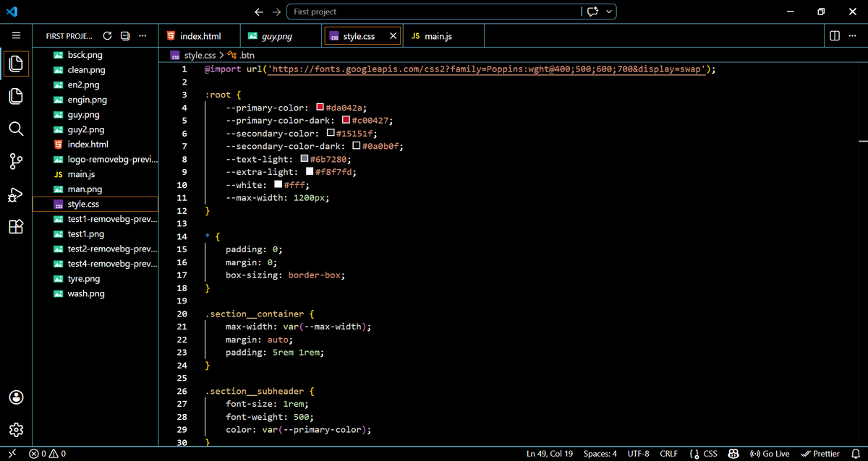Open the active Explorer view icon

tap(16, 64)
